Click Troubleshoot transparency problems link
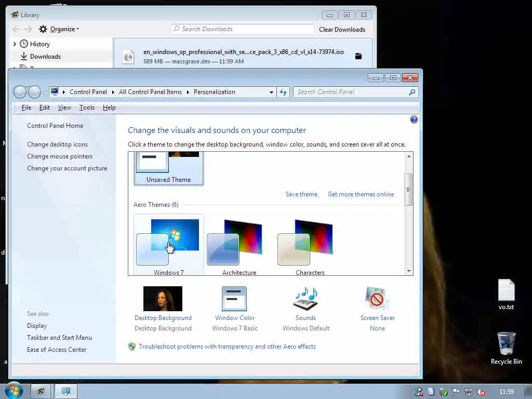Image resolution: width=532 pixels, height=399 pixels. point(227,347)
